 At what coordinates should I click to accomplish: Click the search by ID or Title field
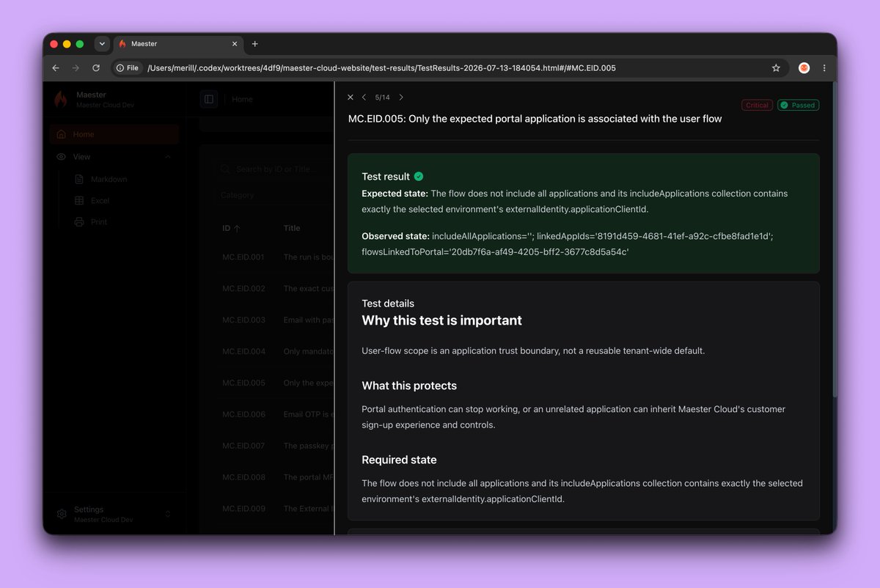coord(275,169)
